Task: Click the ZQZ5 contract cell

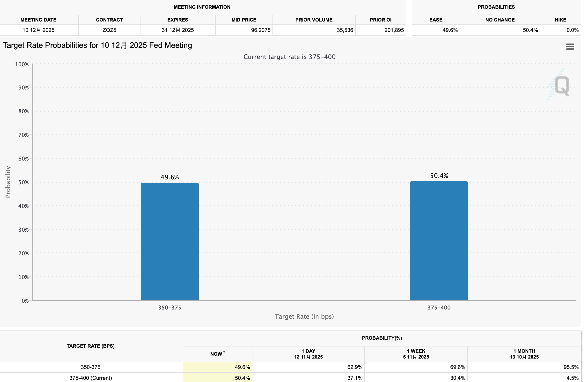Action: (x=109, y=30)
